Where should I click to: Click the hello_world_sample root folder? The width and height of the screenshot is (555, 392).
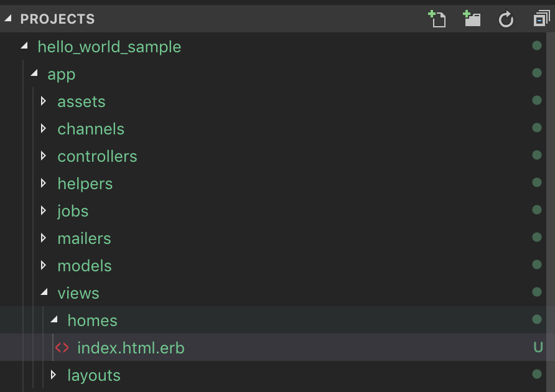tap(110, 47)
